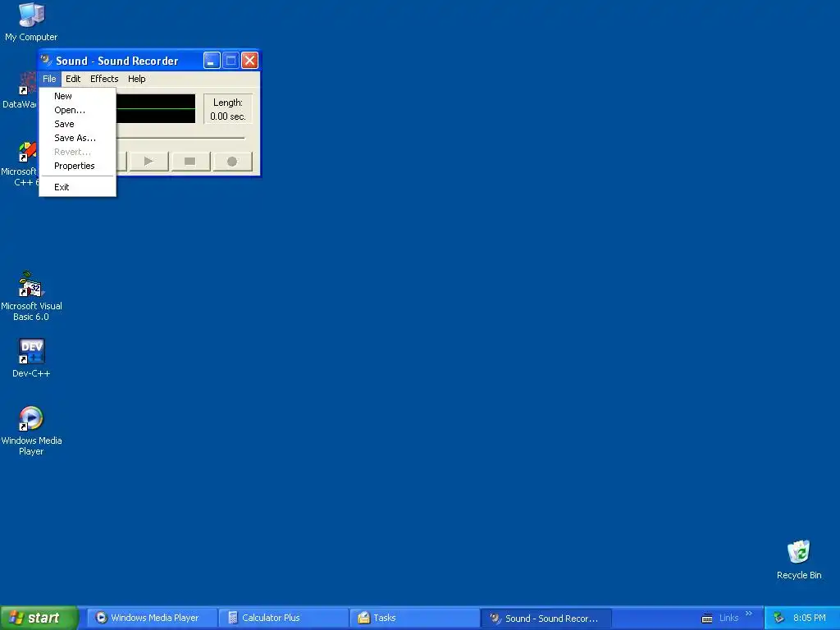The width and height of the screenshot is (840, 630).
Task: Select the Recycle Bin icon
Action: pyautogui.click(x=799, y=559)
